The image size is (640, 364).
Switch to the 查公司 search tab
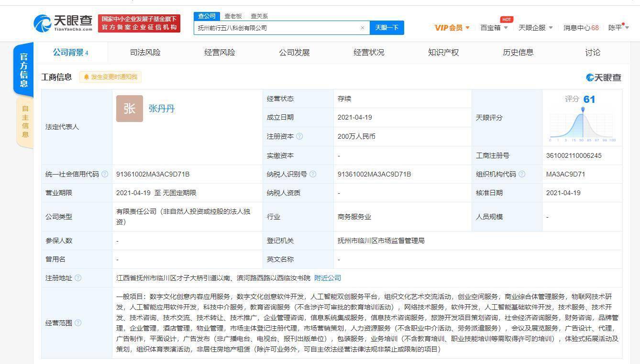(x=207, y=16)
